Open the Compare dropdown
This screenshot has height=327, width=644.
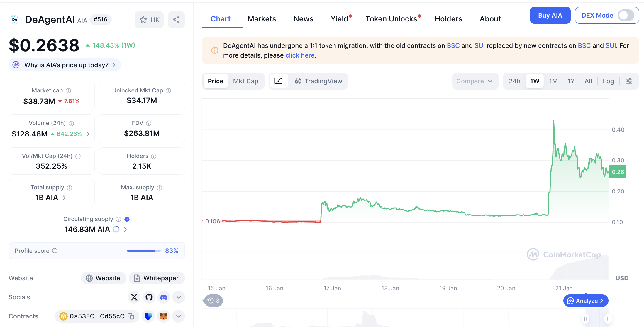point(475,81)
